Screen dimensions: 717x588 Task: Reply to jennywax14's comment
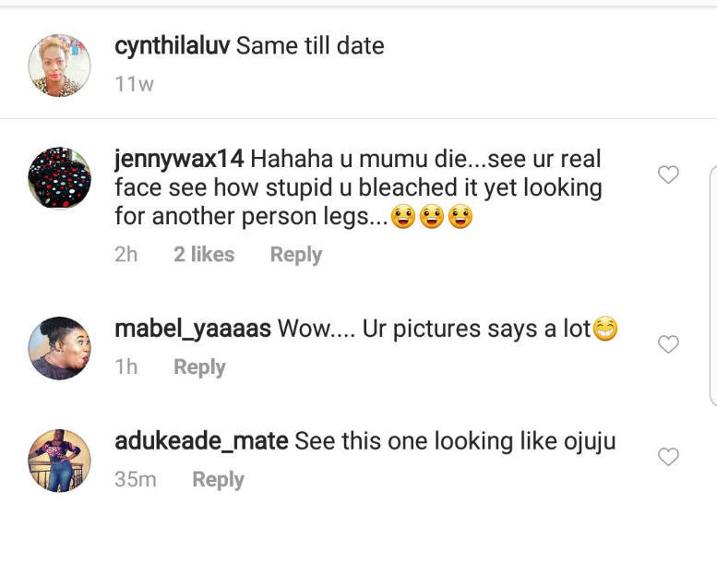coord(295,255)
